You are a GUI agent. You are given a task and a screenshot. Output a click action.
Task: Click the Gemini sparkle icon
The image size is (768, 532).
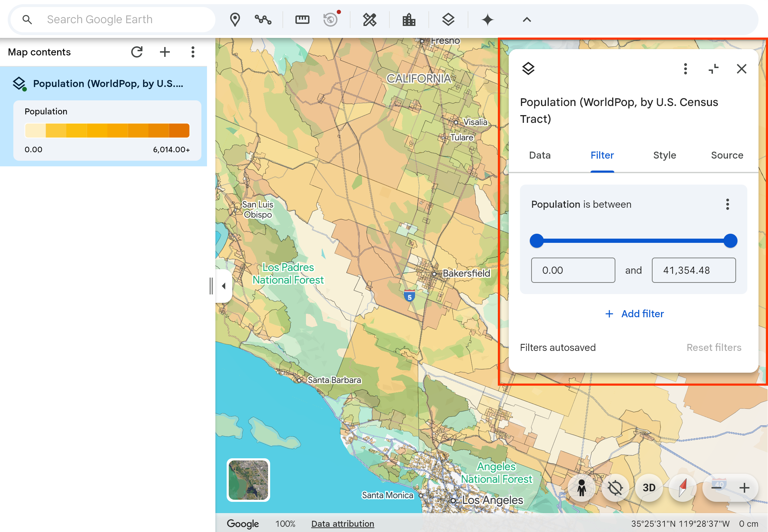coord(487,20)
